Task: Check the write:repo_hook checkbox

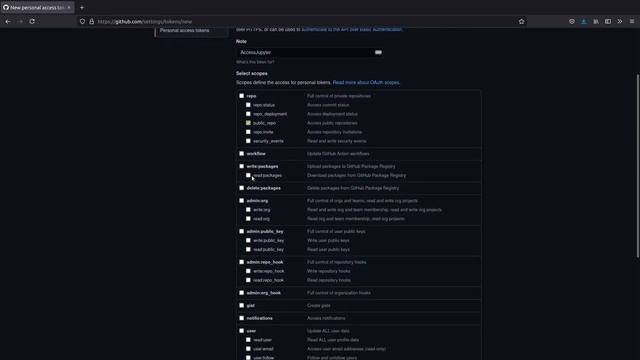Action: 248,271
